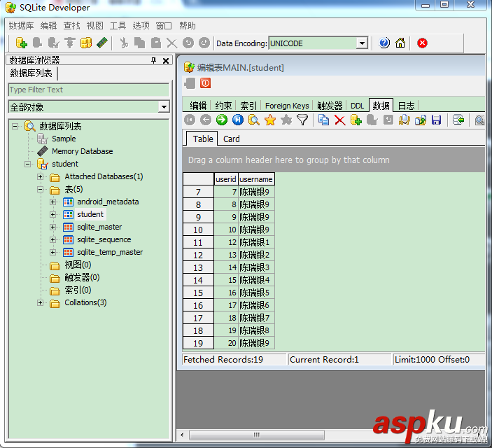Image resolution: width=492 pixels, height=448 pixels.
Task: Click the export data icon beside the save icon
Action: tap(421, 120)
